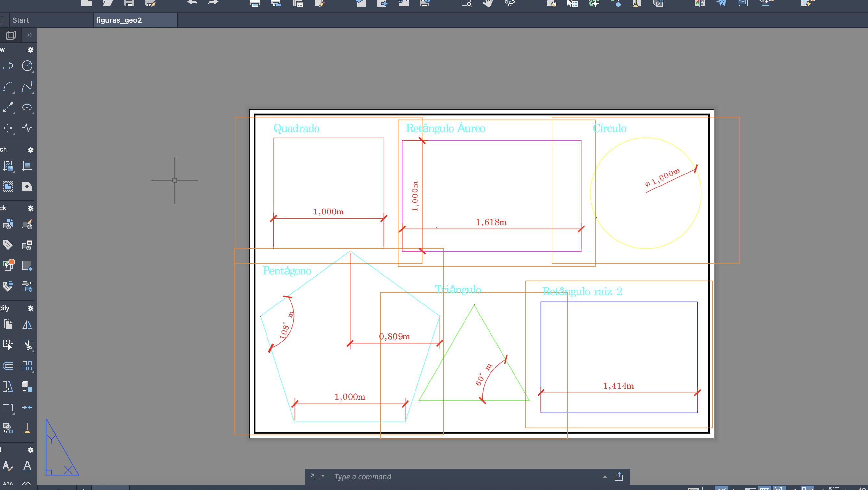
Task: Open Modify panel settings gear
Action: coord(30,308)
